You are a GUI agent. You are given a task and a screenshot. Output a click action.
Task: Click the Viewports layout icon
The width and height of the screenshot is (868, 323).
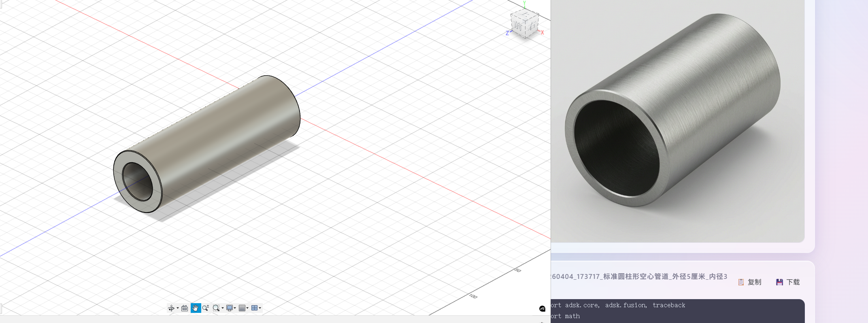[x=254, y=308]
